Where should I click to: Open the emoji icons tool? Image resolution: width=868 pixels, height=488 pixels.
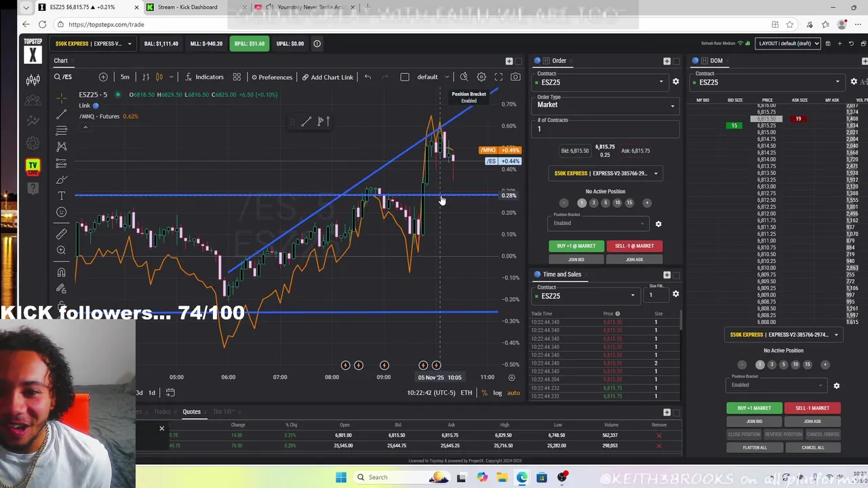coord(62,212)
